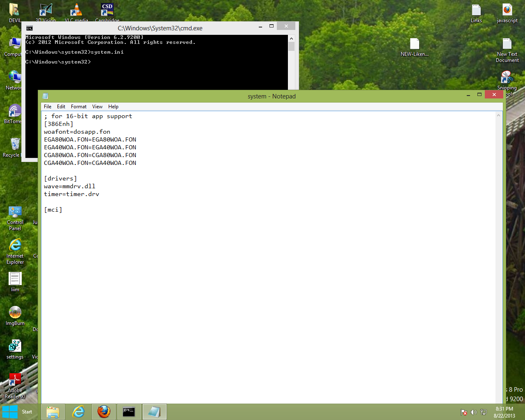The width and height of the screenshot is (525, 420).
Task: Select the Recycle Bin desktop icon
Action: [x=12, y=148]
